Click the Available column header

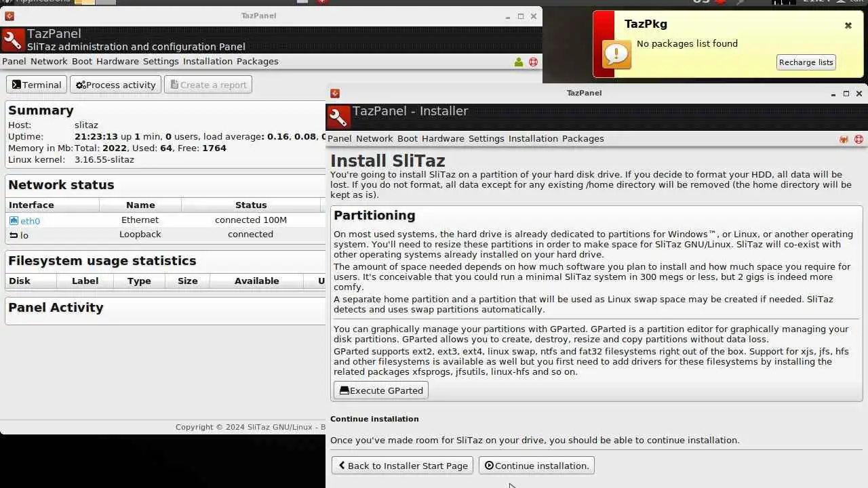point(257,281)
